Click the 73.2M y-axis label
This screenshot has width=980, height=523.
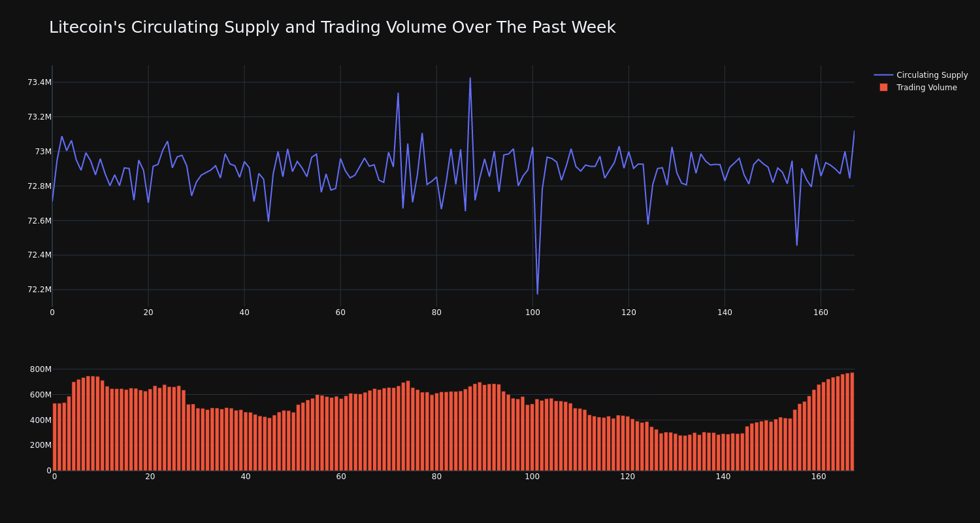39,117
